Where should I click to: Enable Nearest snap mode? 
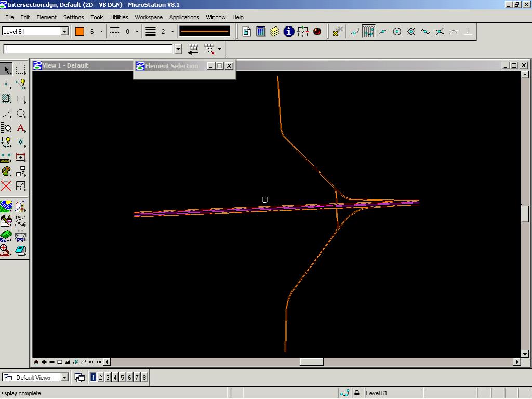354,32
